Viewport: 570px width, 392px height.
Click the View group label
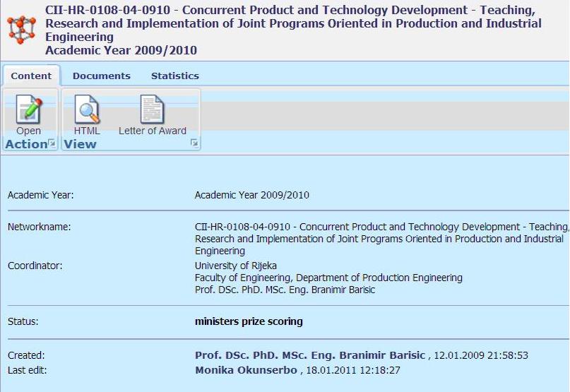pos(80,144)
